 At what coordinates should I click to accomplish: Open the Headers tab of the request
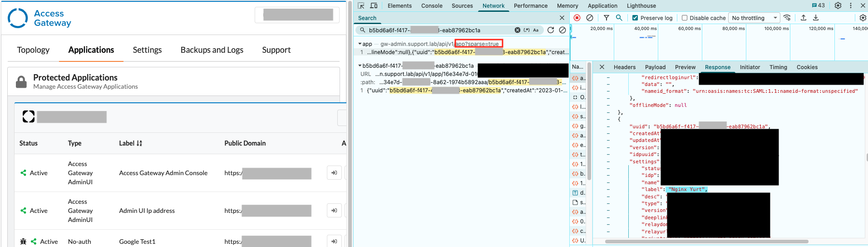pos(625,67)
